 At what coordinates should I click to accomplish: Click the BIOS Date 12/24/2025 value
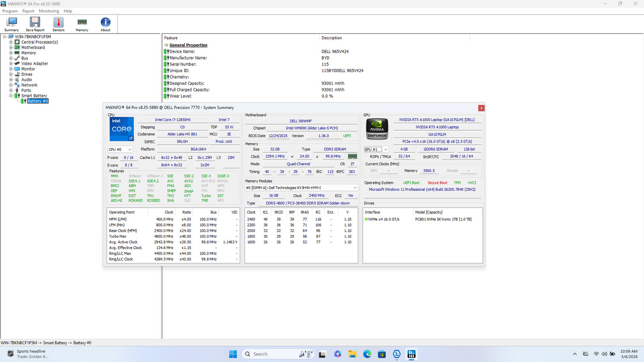tap(278, 136)
